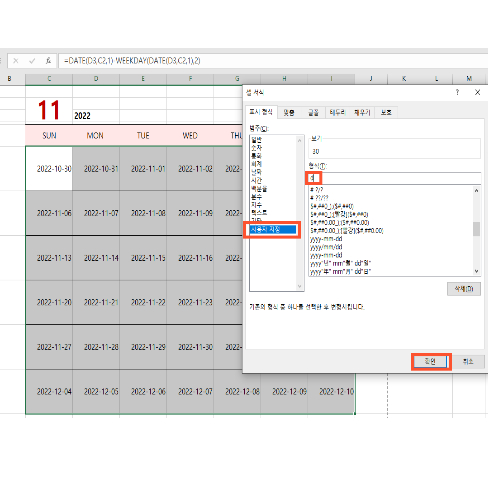
Task: Select 일반 in the category list
Action: point(256,140)
